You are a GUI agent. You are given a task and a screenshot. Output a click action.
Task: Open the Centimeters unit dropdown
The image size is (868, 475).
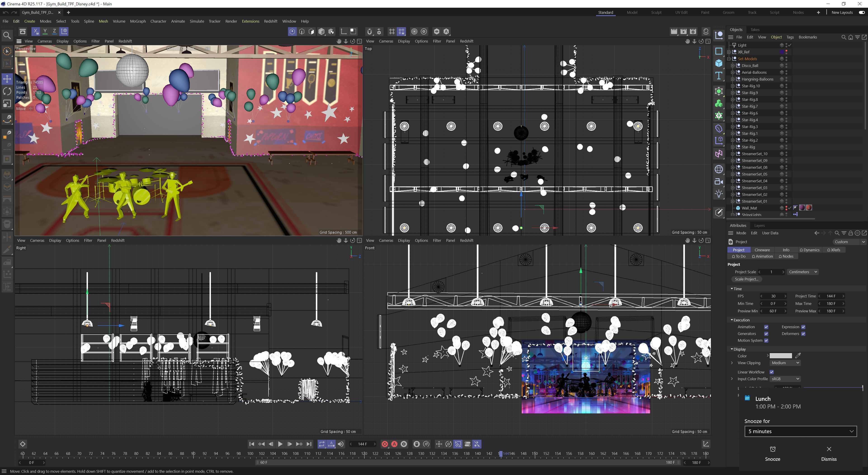coord(802,272)
